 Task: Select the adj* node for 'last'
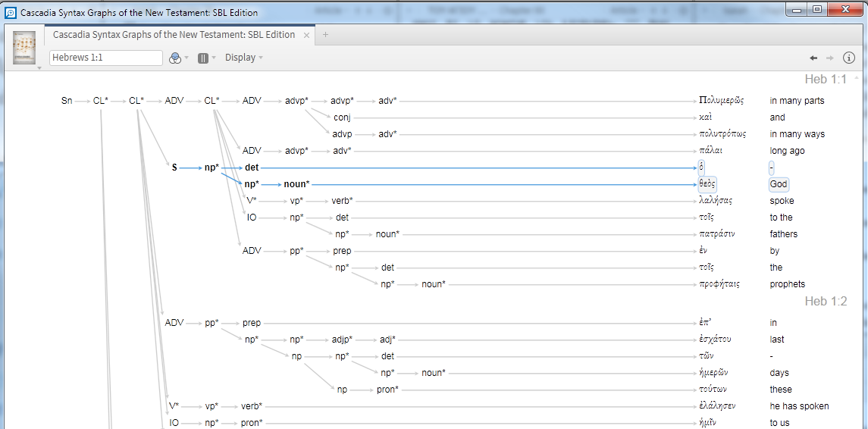pyautogui.click(x=387, y=339)
